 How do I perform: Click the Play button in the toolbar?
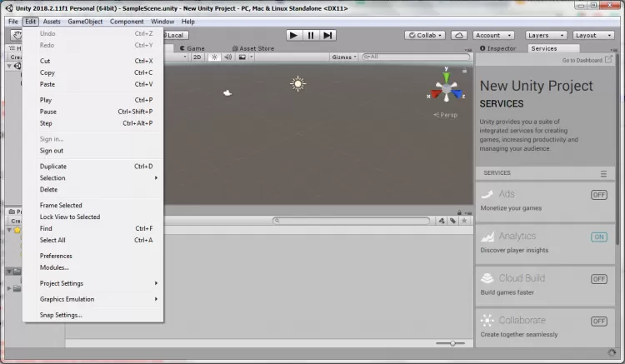(294, 36)
